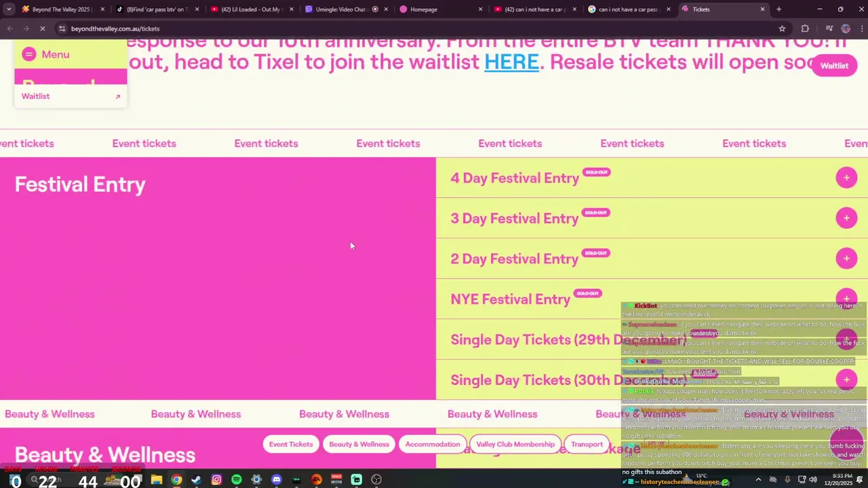The image size is (868, 488).
Task: Click the Waitlist link in the menu card
Action: [x=71, y=96]
